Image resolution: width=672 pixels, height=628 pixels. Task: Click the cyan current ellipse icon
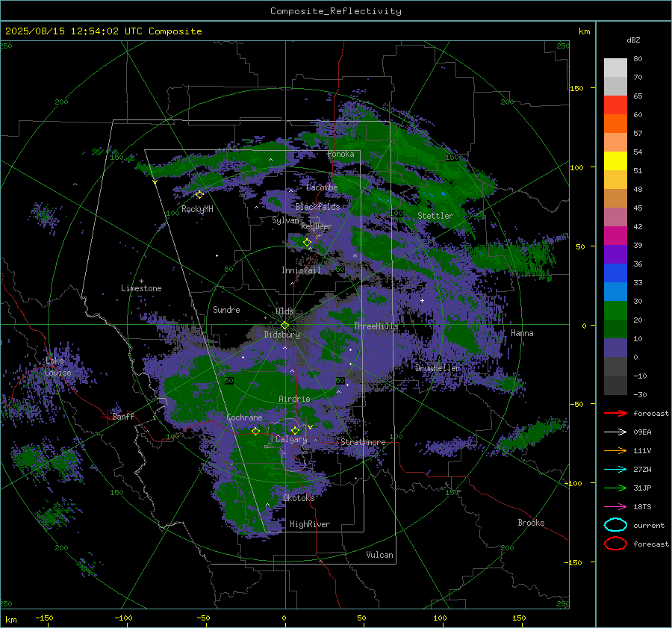(x=615, y=525)
